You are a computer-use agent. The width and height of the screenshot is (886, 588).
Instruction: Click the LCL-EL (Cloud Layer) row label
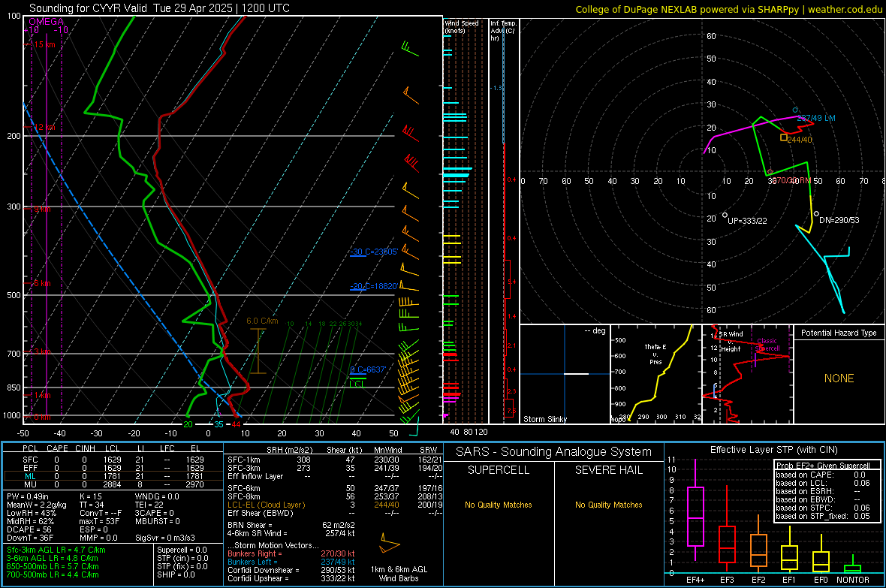click(x=266, y=505)
